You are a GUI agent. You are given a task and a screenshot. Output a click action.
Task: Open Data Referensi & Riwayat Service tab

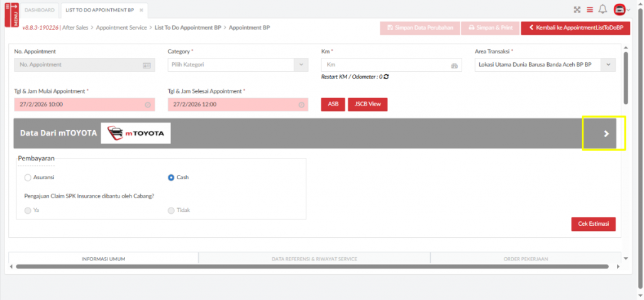[x=314, y=258]
